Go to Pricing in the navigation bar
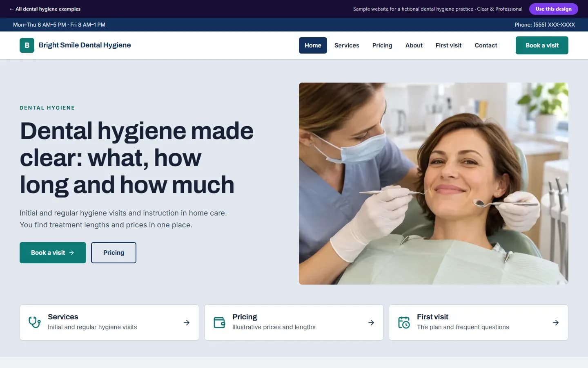The height and width of the screenshot is (368, 588). click(x=382, y=45)
